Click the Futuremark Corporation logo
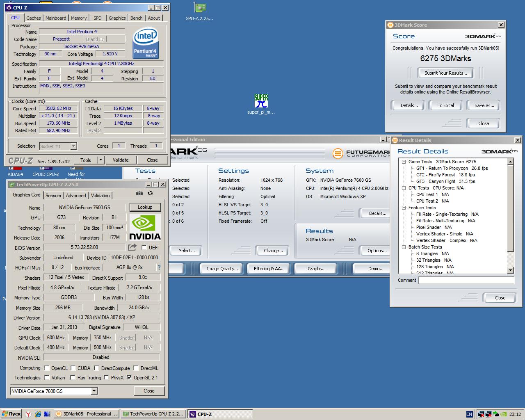525x420 pixels. pos(361,153)
